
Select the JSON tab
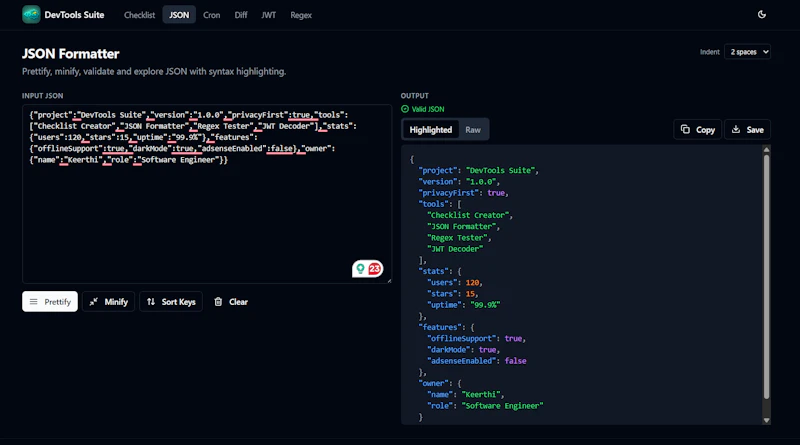point(179,15)
